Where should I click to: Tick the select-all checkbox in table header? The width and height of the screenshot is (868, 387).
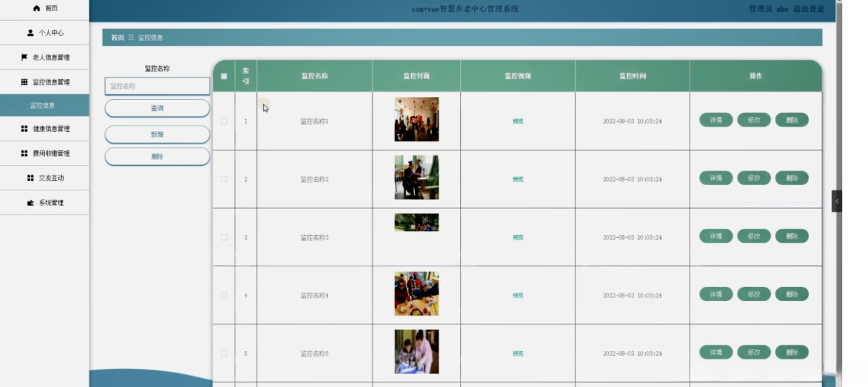point(224,76)
